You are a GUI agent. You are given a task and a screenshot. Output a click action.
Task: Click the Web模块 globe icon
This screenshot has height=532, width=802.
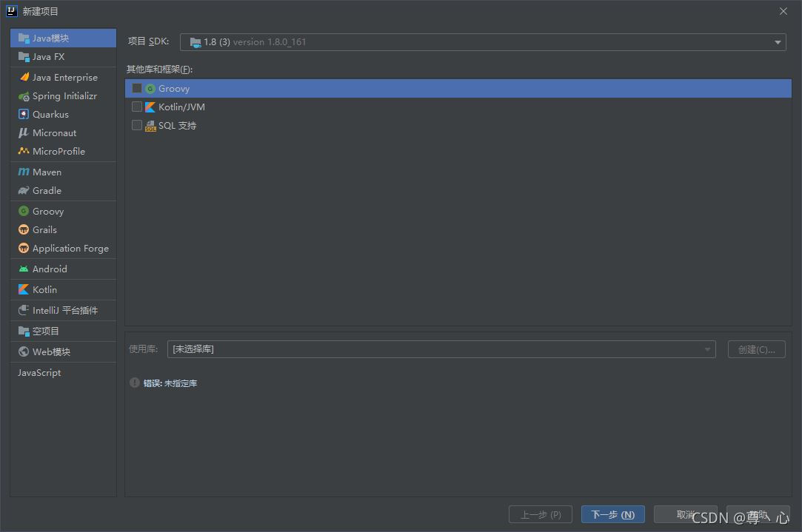point(24,351)
